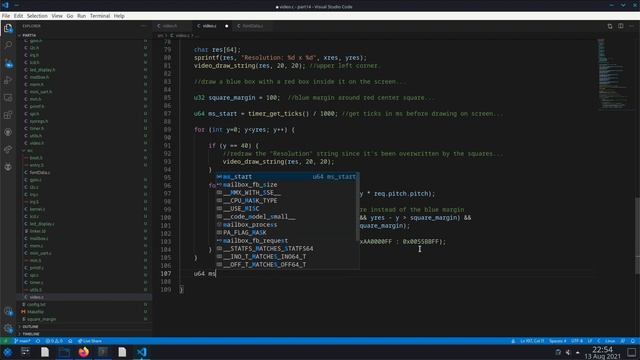
Task: Show hidden system tray icons arrow
Action: 578,352
